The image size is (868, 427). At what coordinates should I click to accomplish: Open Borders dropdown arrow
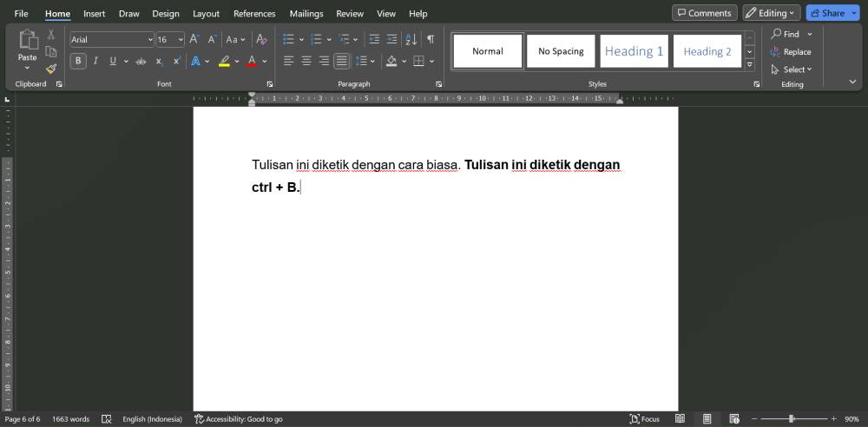(431, 61)
